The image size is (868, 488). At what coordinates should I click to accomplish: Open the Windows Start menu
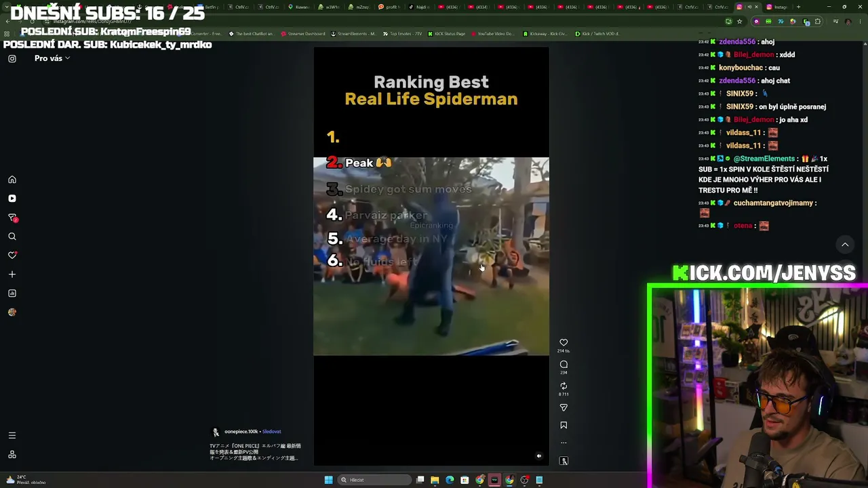(328, 480)
